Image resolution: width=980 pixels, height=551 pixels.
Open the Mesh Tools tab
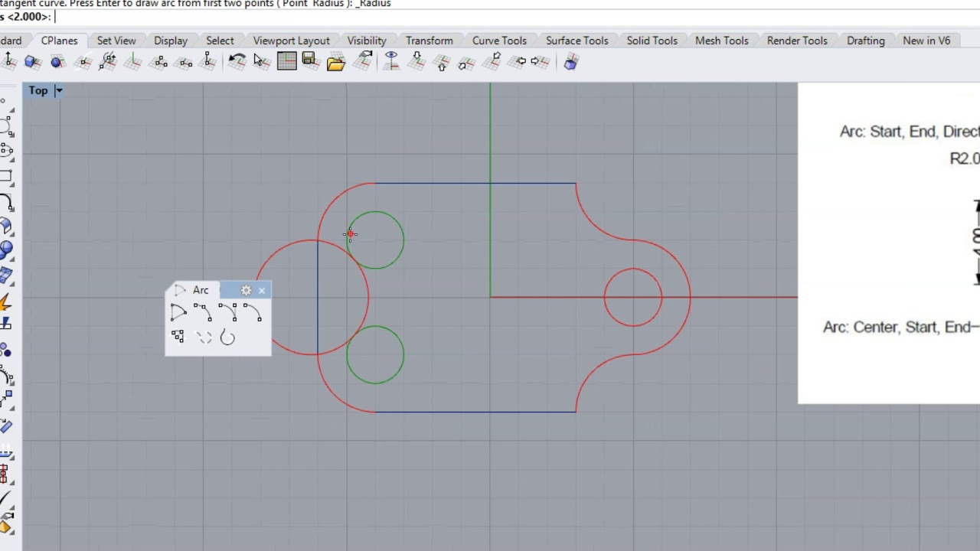[722, 41]
